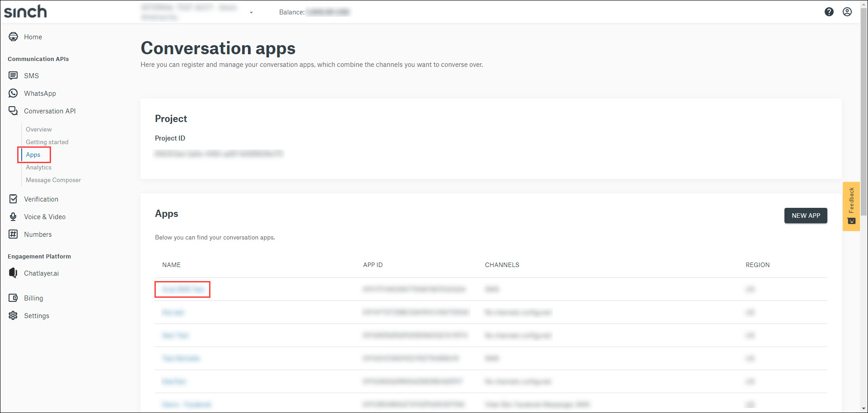Click the help question mark icon
Screen dimensions: 868x413
(830, 12)
